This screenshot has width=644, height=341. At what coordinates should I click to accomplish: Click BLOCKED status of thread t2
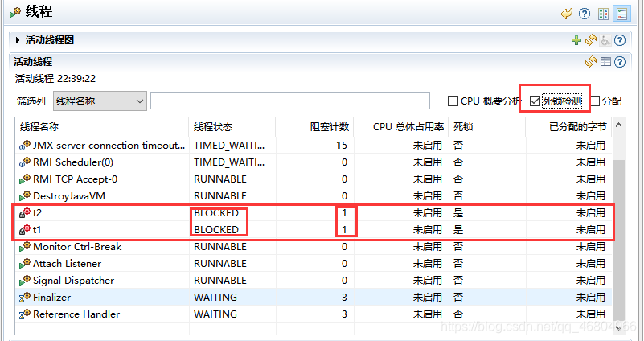(216, 213)
